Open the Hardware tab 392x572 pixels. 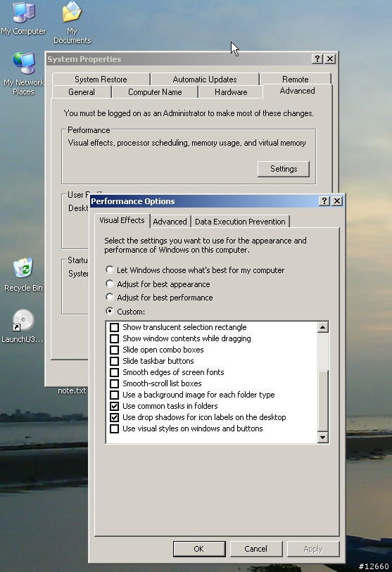(x=231, y=92)
